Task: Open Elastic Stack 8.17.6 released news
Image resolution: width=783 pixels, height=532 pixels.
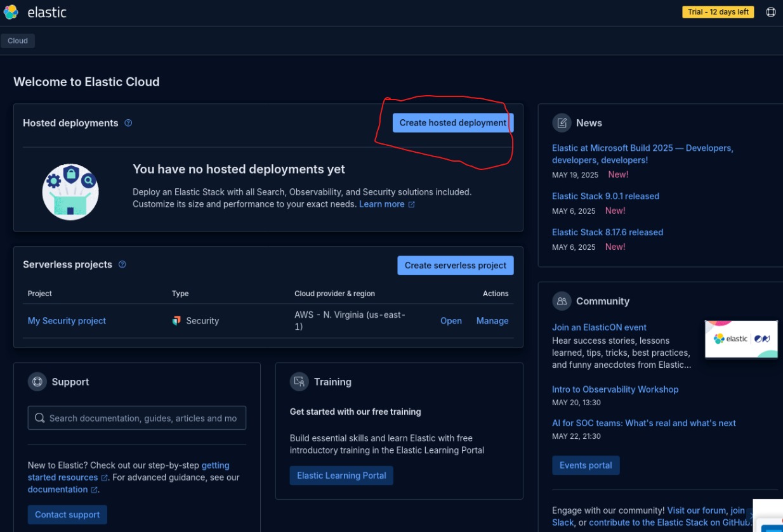Action: (607, 232)
